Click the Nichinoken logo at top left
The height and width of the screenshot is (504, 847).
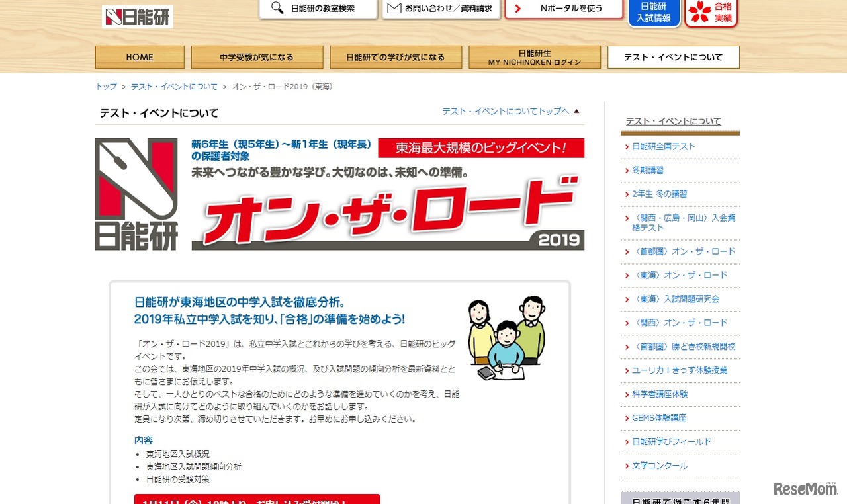point(137,16)
